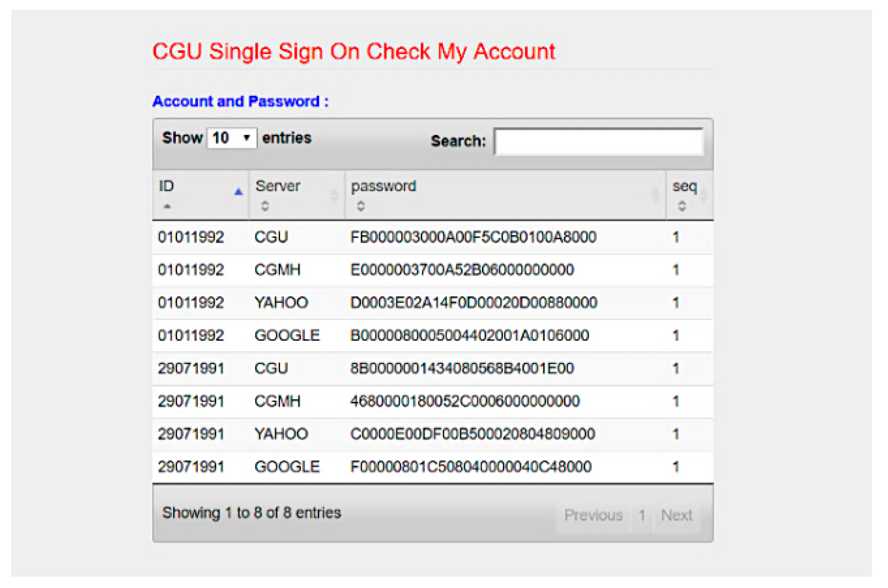This screenshot has height=588, width=888.
Task: Go to the Next page
Action: click(x=676, y=515)
